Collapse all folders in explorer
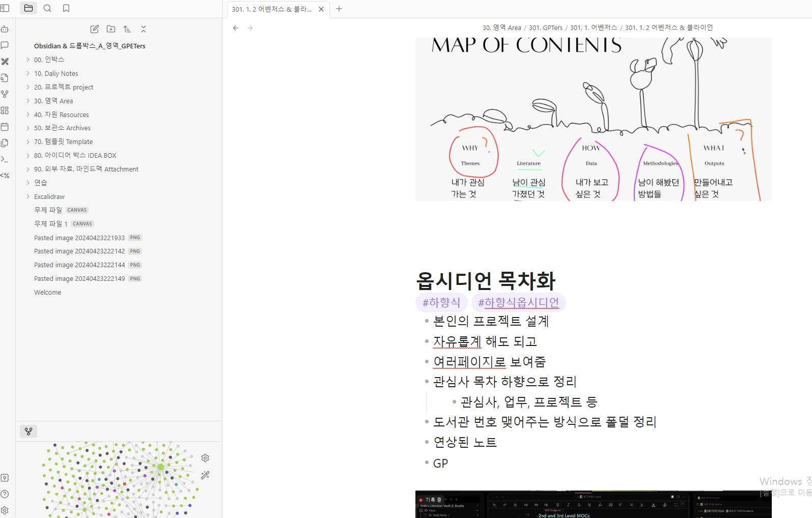 (144, 29)
